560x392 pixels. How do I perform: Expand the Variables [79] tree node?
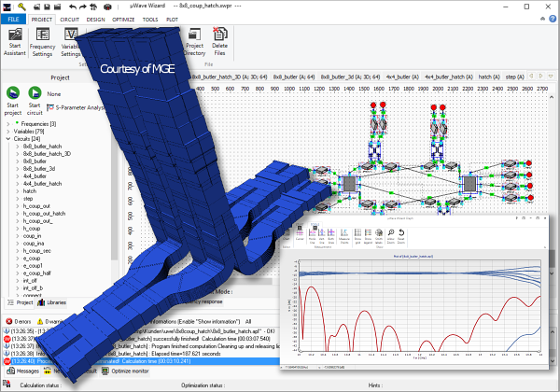pyautogui.click(x=9, y=132)
